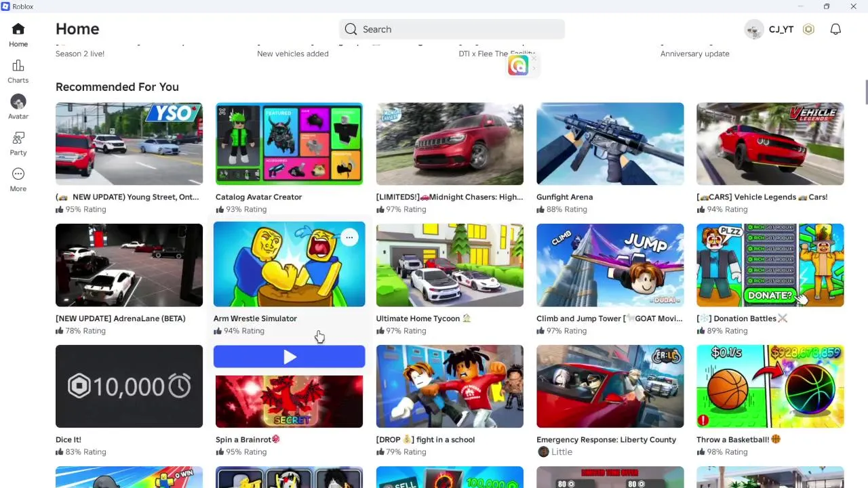Open Ultimate Home Tycoon thumbnail
The image size is (868, 488).
pyautogui.click(x=450, y=265)
